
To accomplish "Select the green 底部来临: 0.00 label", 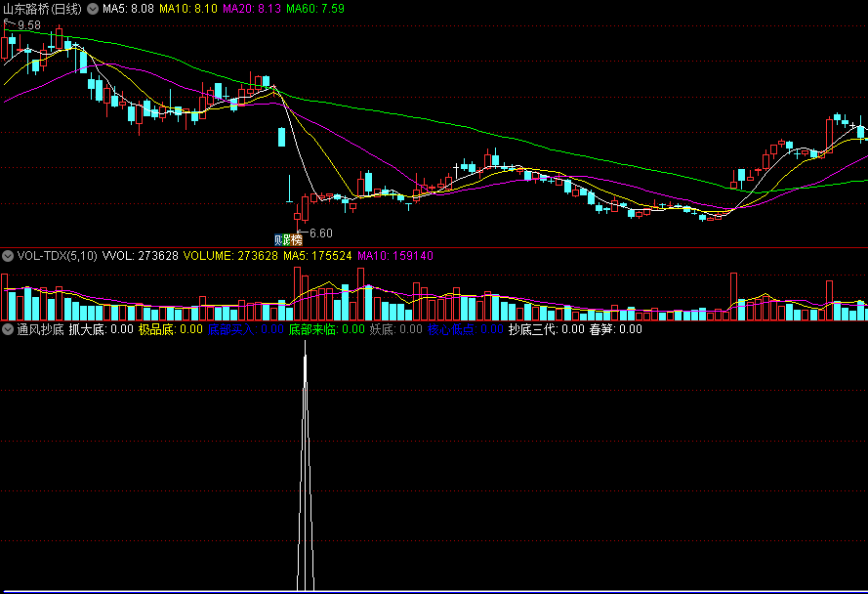I will click(x=327, y=329).
